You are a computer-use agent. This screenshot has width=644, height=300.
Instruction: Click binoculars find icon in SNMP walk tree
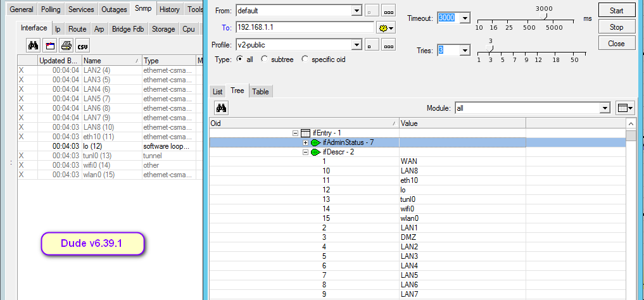pyautogui.click(x=222, y=108)
